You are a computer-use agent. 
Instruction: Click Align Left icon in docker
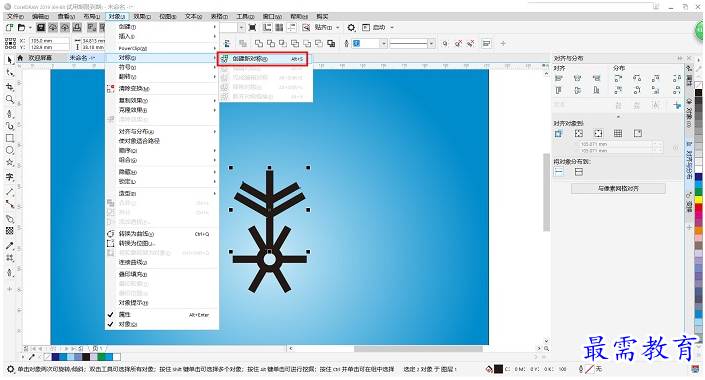pyautogui.click(x=559, y=78)
